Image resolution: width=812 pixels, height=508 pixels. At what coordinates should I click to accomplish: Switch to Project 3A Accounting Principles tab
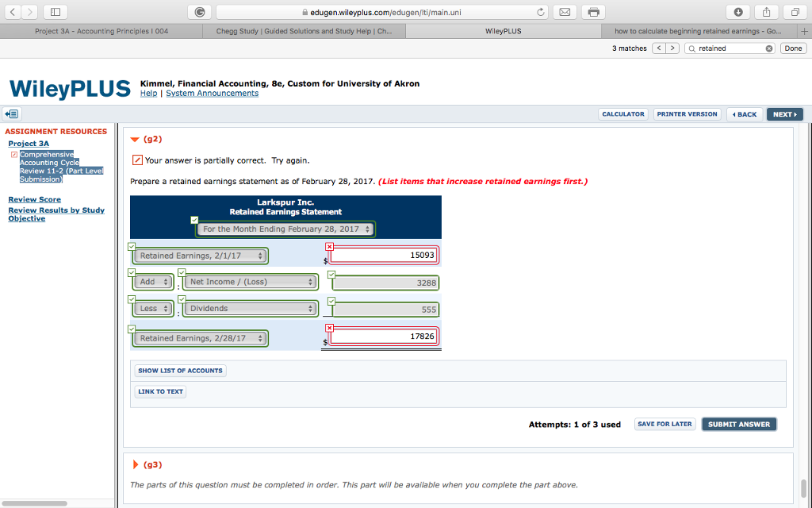click(101, 31)
